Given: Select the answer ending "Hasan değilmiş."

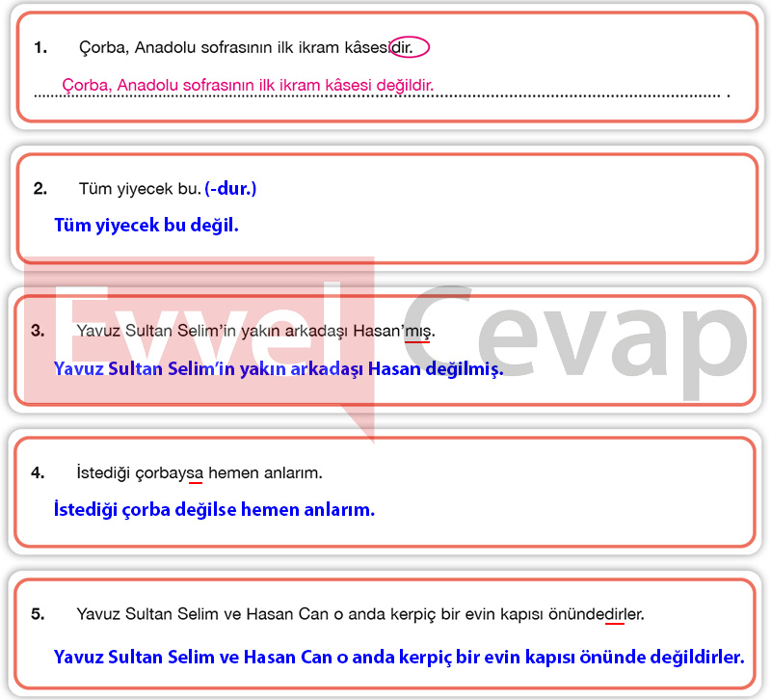Looking at the screenshot, I should point(279,368).
